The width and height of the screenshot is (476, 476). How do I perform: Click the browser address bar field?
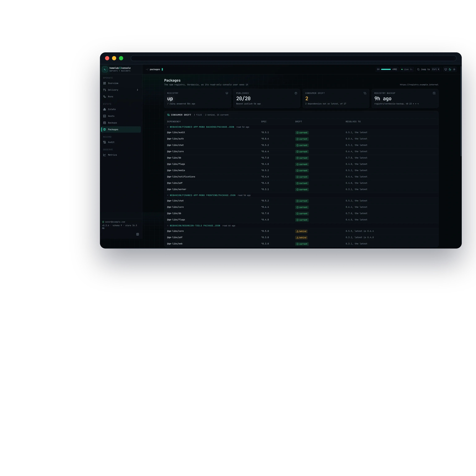tap(293, 58)
